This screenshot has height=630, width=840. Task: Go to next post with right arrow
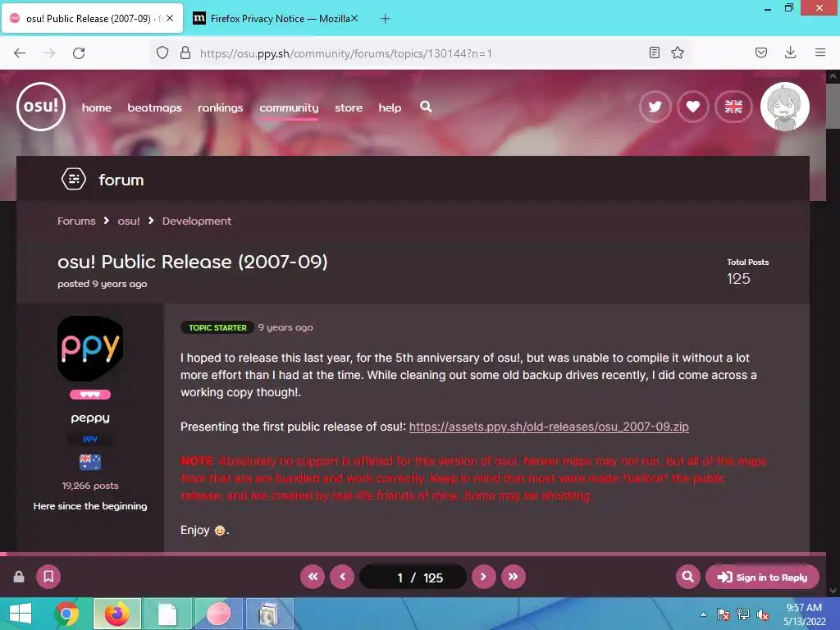pyautogui.click(x=483, y=577)
